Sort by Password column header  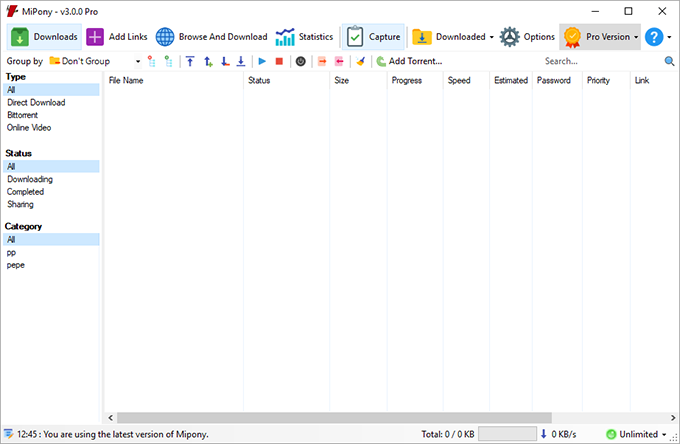[x=557, y=80]
